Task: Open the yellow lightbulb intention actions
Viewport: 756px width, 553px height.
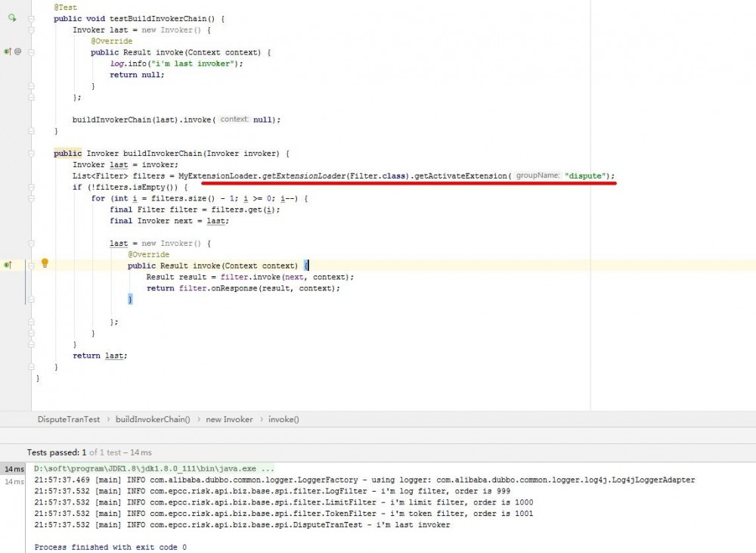Action: 45,263
